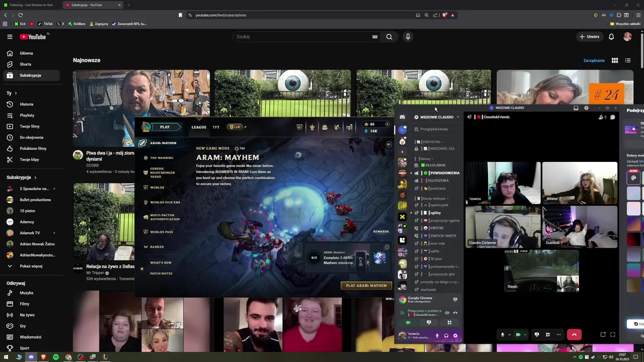Expand WIDZOWIE CLAUDIO server dropdown
This screenshot has height=362, width=644.
coord(458,117)
